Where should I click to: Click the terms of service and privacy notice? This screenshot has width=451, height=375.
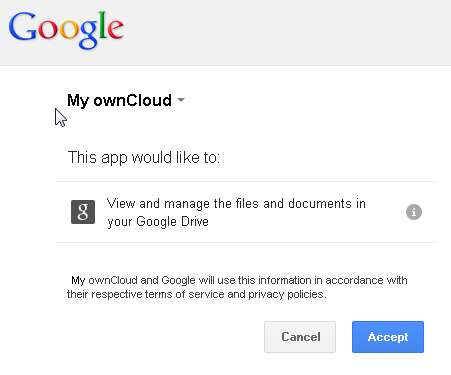coord(237,287)
